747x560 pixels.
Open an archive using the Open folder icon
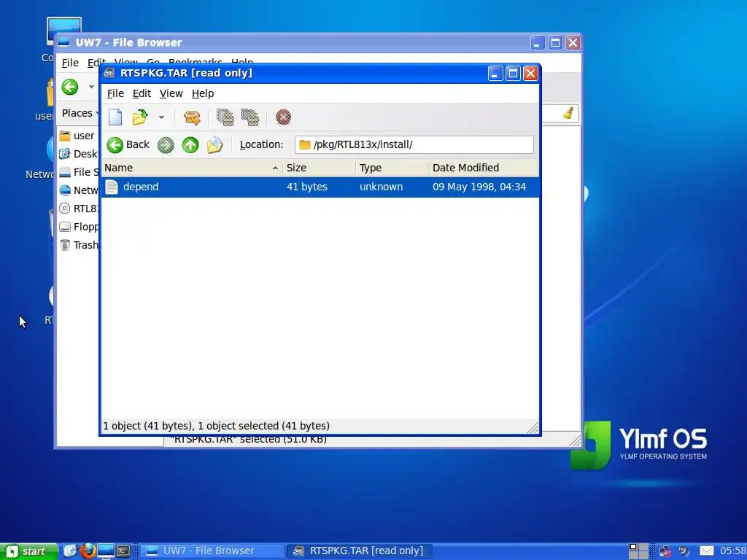coord(140,117)
